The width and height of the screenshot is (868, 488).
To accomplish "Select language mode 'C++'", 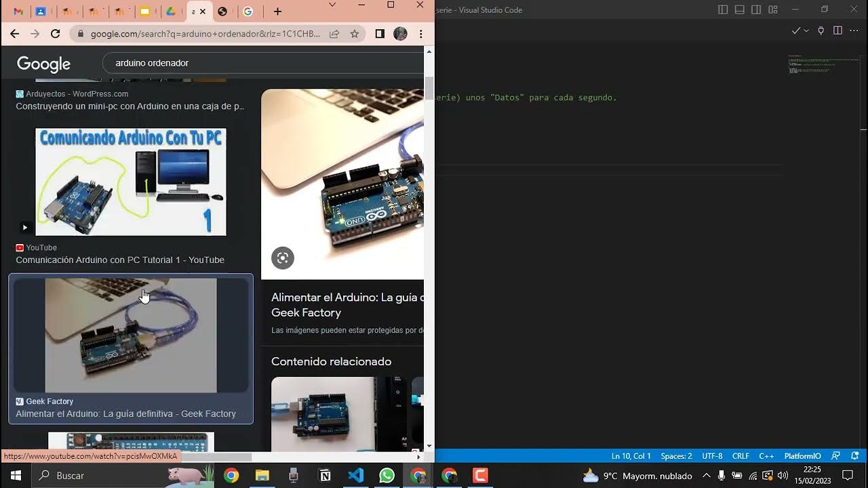I will (x=766, y=456).
